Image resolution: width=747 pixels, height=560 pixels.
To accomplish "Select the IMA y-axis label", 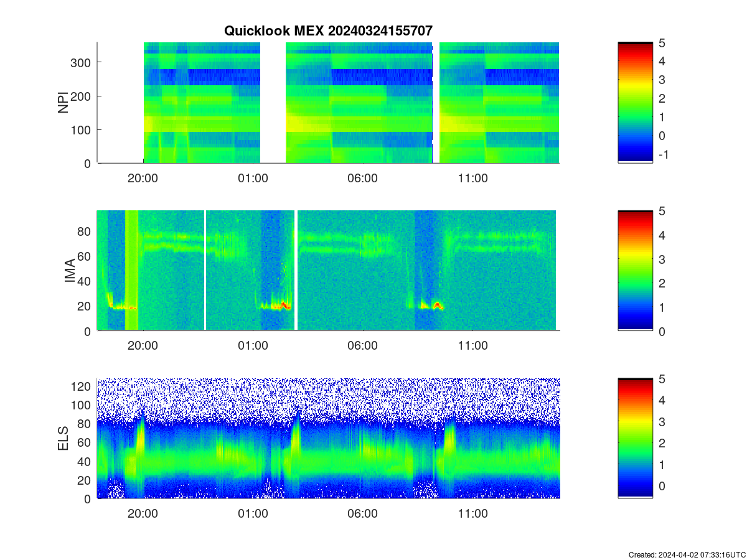I will tap(70, 271).
